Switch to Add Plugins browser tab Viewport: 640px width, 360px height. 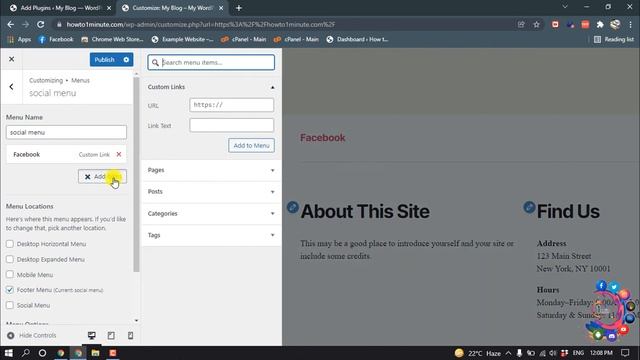[60, 8]
